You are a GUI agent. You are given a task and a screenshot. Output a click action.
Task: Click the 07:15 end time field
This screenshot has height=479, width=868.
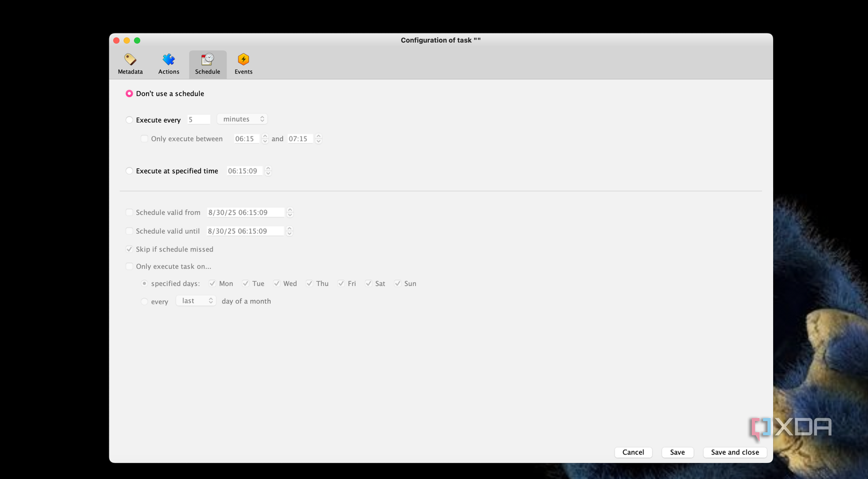coord(300,139)
